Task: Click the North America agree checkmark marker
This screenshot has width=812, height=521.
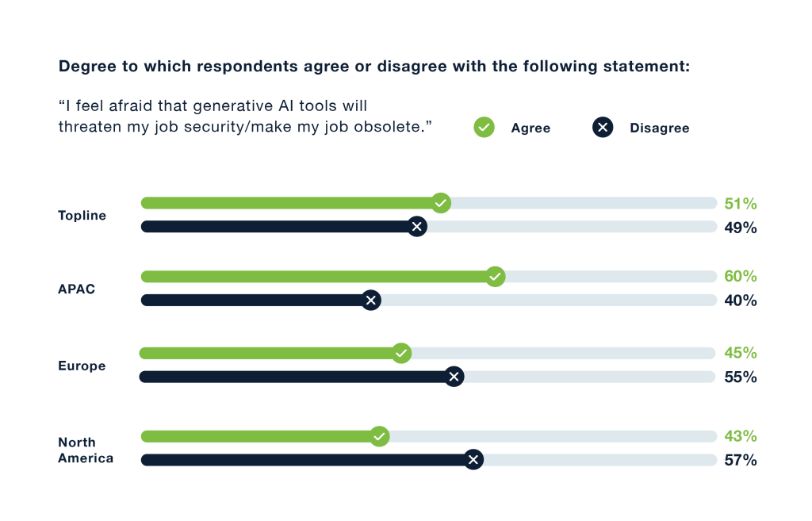Action: [x=379, y=436]
